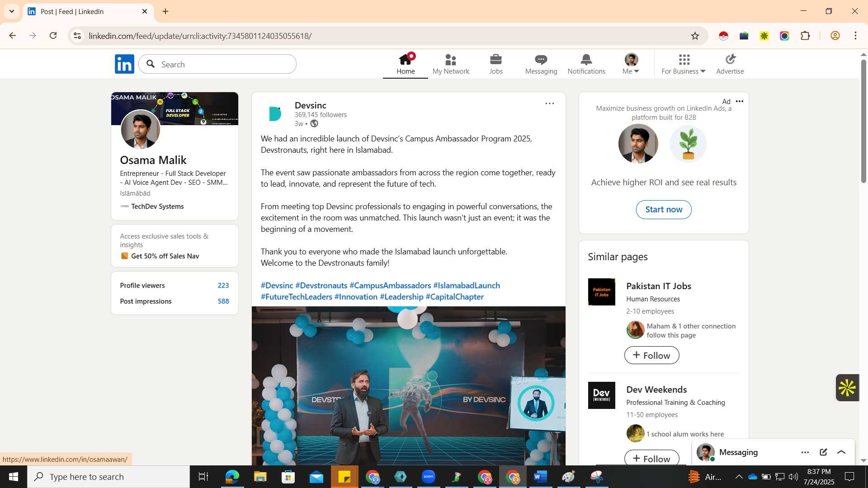868x488 pixels.
Task: Bookmark this page with the star icon
Action: click(x=695, y=36)
